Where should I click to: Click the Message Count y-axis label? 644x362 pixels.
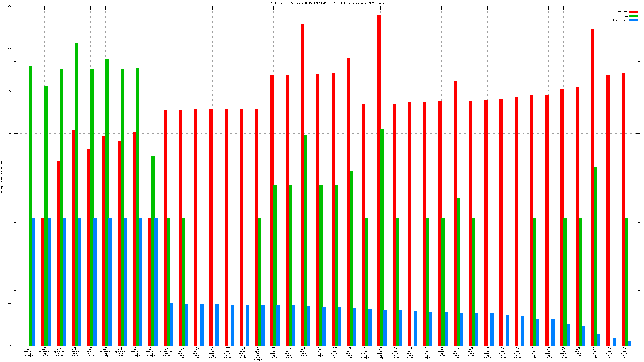pos(2,176)
